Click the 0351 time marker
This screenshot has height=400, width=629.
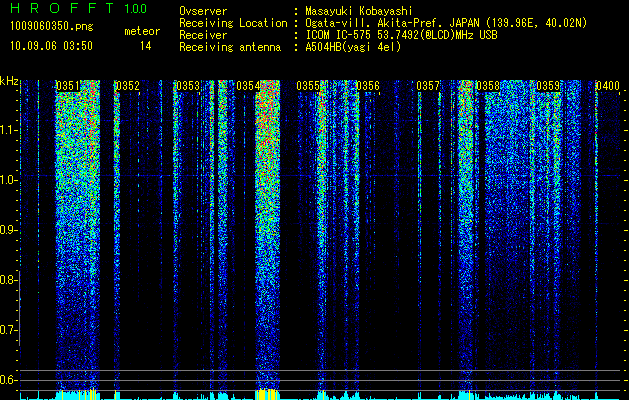[x=67, y=86]
